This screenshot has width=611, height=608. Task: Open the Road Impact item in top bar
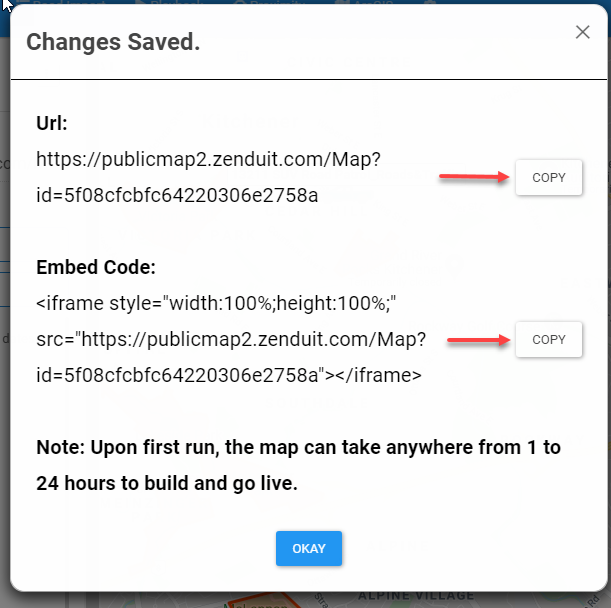(x=60, y=2)
